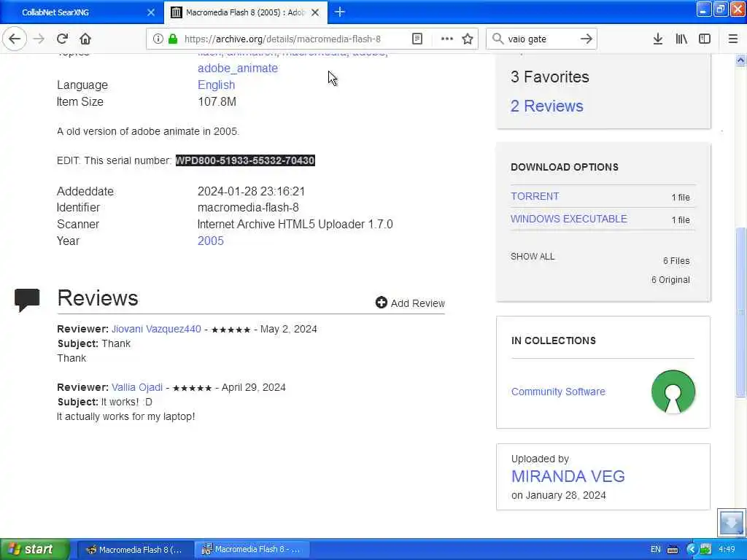
Task: Toggle reader view in address bar
Action: [417, 39]
